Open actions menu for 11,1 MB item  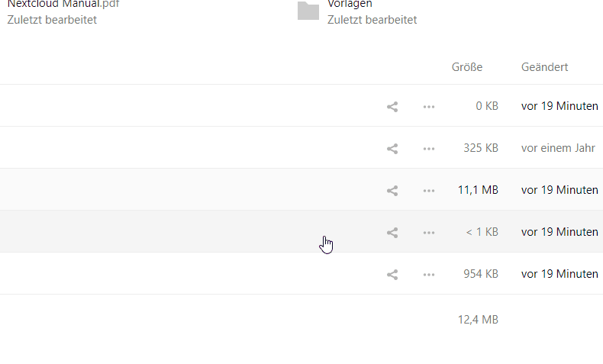coord(429,190)
